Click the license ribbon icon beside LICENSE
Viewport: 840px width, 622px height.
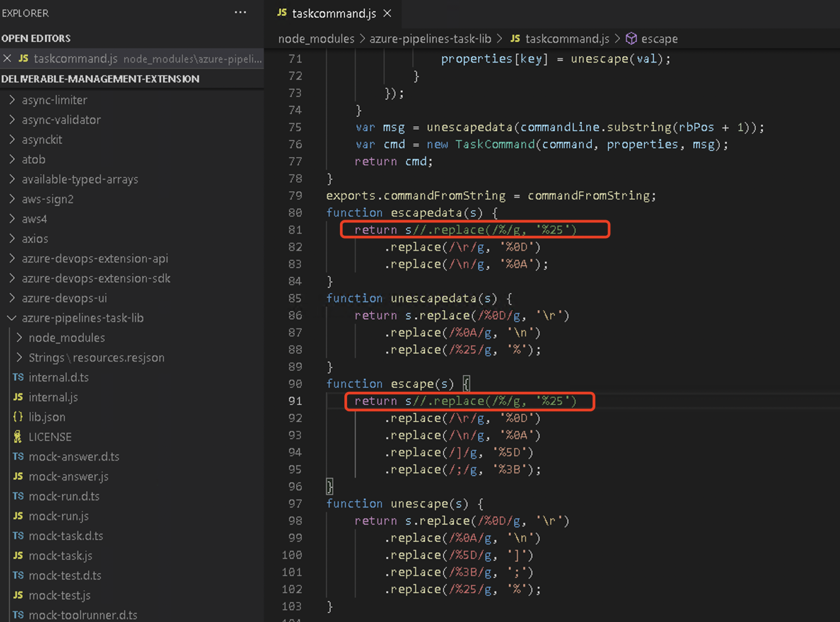pos(18,437)
